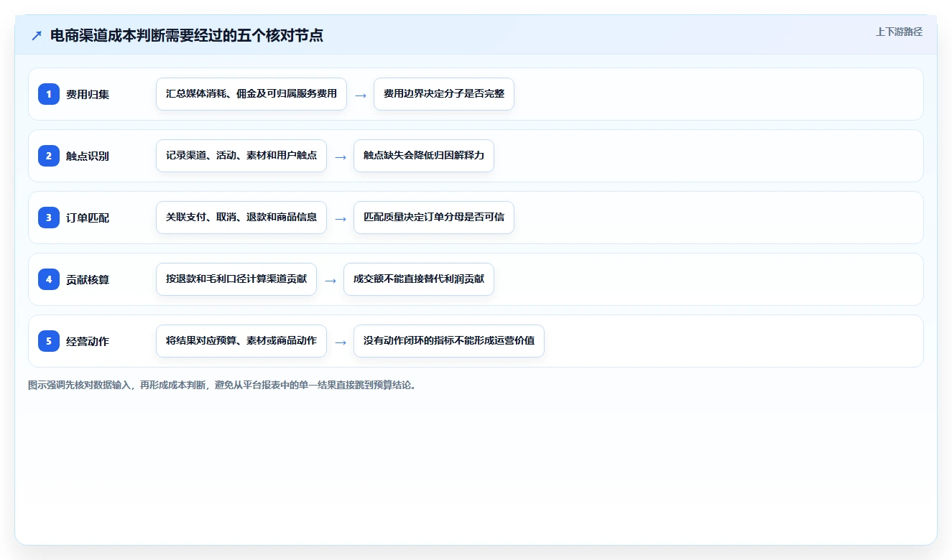Click the arrow in the 触点识别 row
The height and width of the screenshot is (560, 952).
341,157
